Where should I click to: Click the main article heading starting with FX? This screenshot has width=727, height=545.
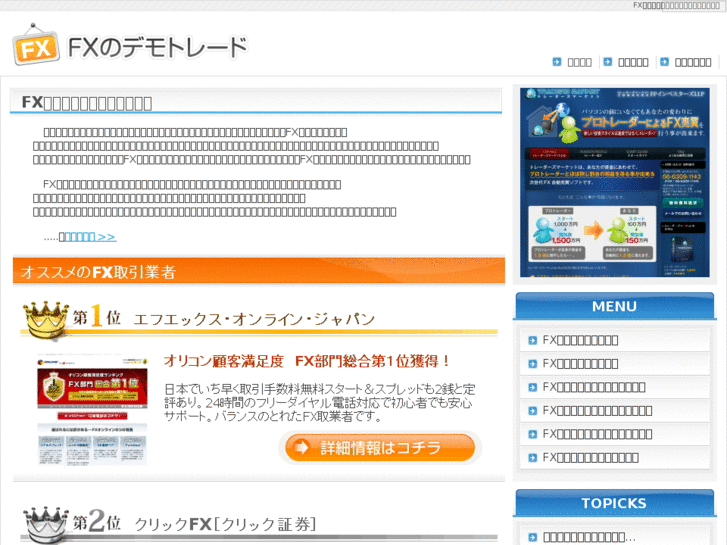click(87, 103)
